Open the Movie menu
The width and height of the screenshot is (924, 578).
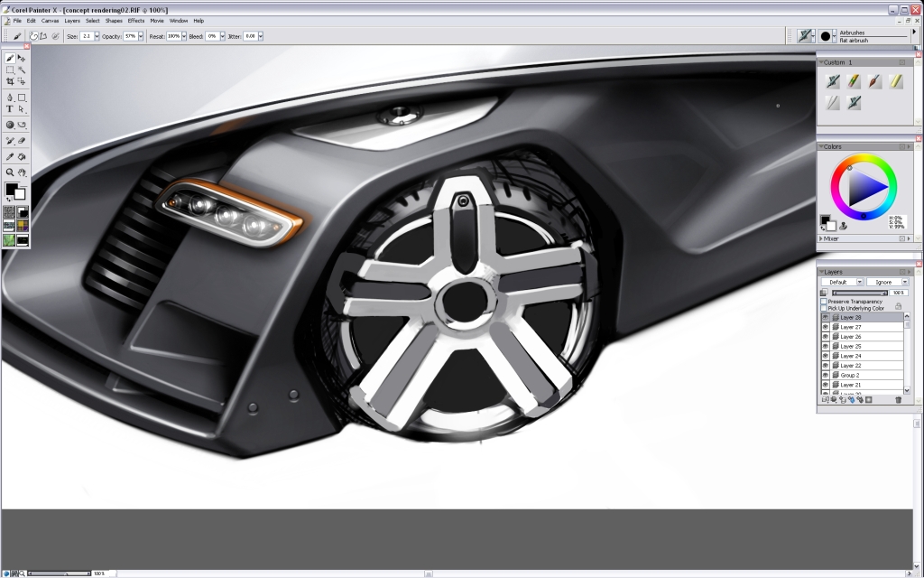(x=155, y=20)
